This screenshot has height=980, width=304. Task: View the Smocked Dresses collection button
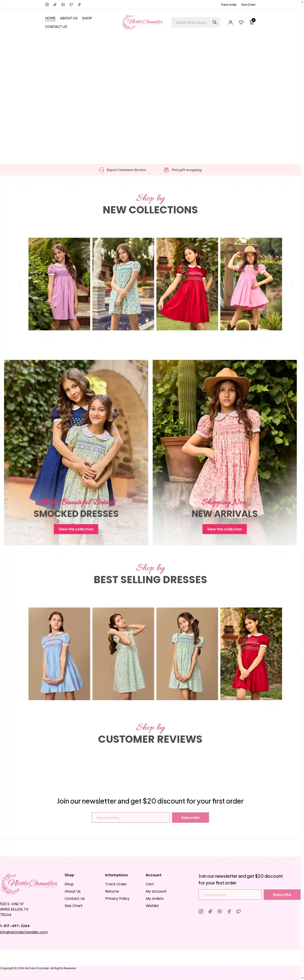[x=76, y=529]
